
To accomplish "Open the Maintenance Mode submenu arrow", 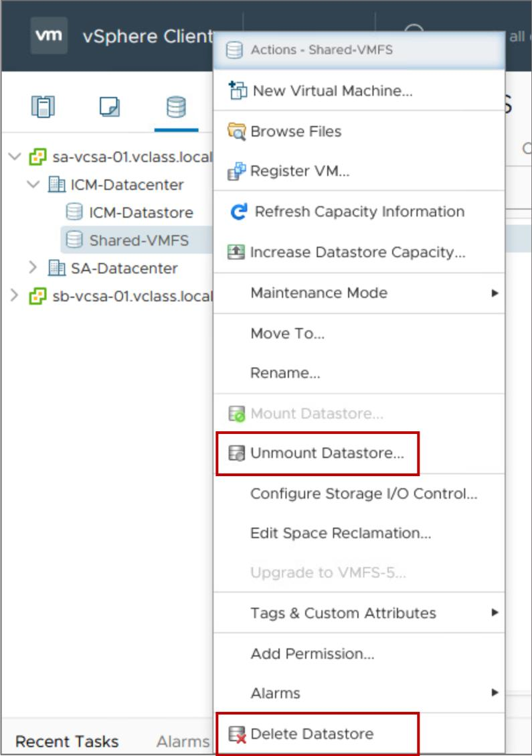I will click(x=495, y=293).
